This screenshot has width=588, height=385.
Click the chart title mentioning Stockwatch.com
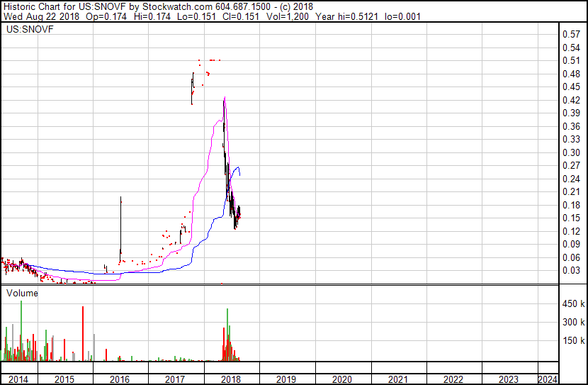[158, 6]
